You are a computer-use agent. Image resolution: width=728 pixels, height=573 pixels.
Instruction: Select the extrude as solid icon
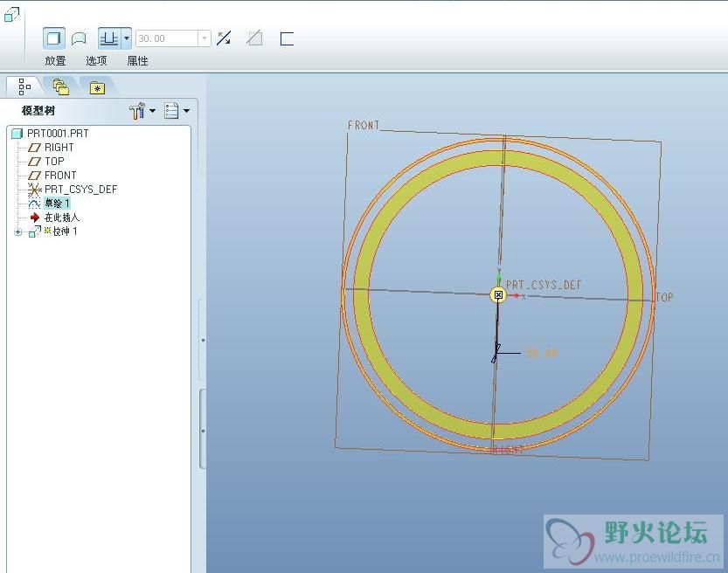pyautogui.click(x=54, y=38)
